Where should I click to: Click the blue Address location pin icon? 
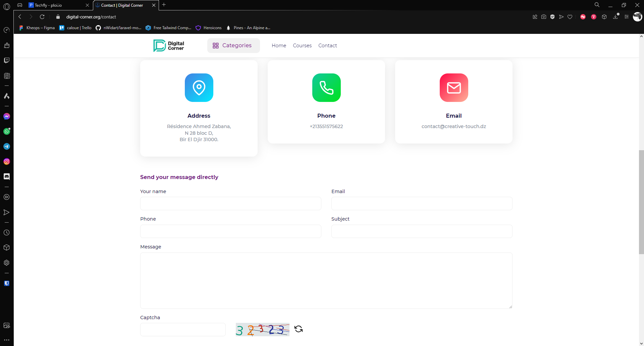(199, 88)
